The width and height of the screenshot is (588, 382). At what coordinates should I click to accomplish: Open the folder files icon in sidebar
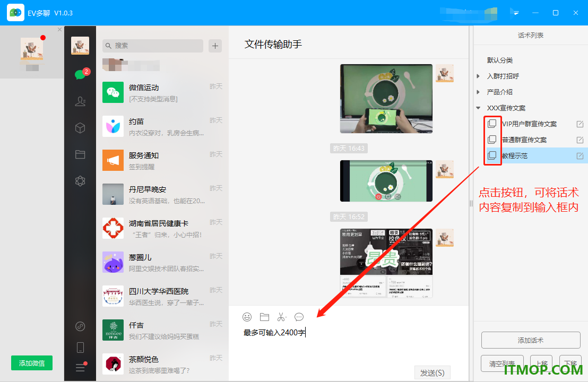pyautogui.click(x=80, y=154)
